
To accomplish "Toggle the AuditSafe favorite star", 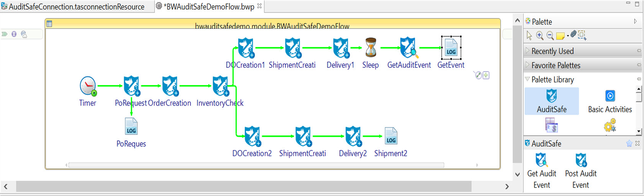I will [629, 144].
